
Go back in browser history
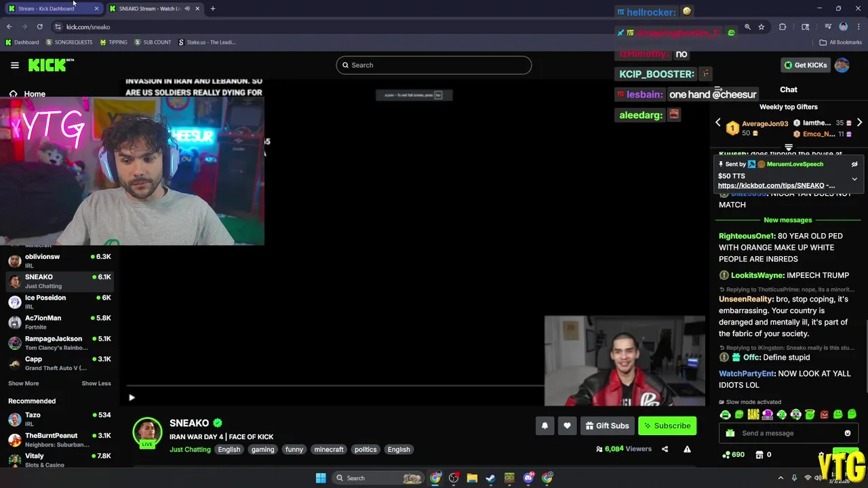(9, 26)
